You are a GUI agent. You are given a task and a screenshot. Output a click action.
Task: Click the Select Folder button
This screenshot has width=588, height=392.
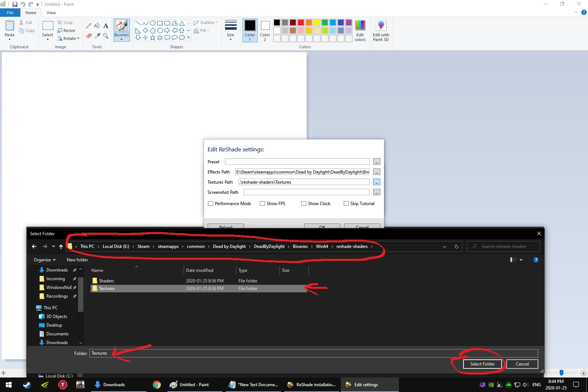click(482, 364)
